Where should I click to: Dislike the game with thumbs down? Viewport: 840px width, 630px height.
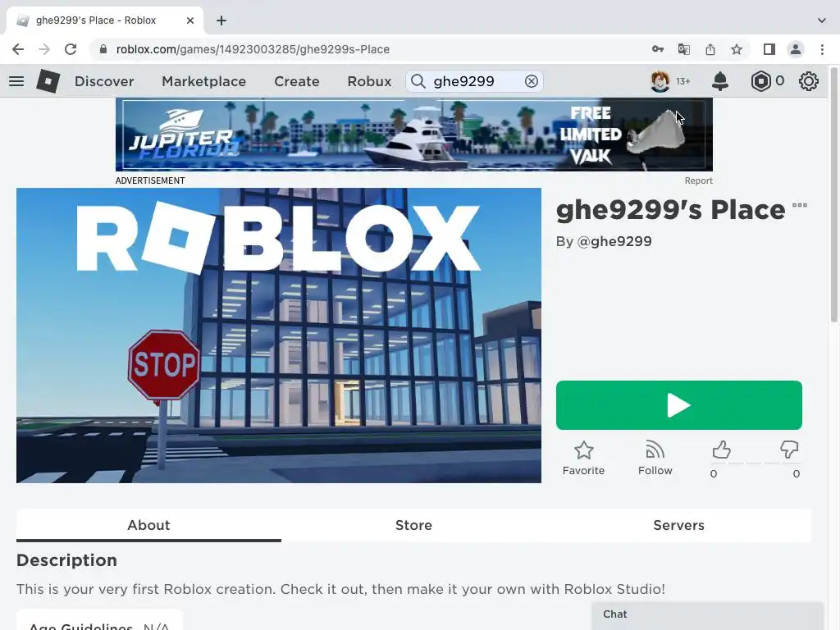tap(789, 450)
